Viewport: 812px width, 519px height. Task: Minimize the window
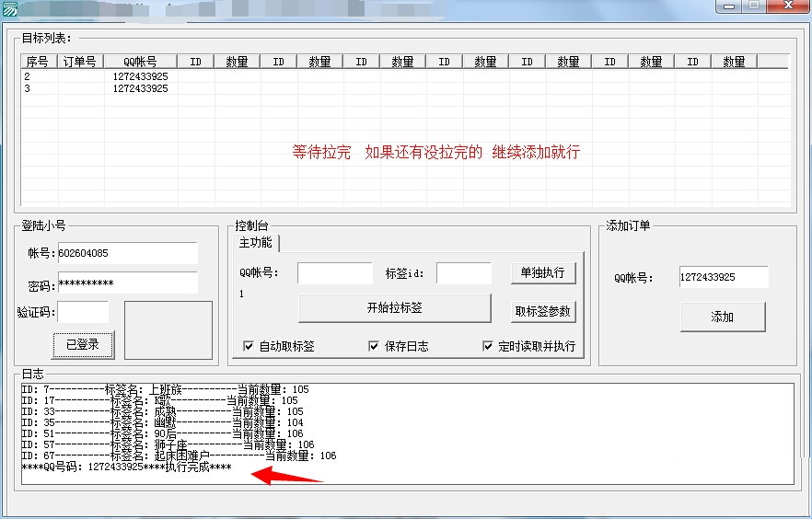730,6
